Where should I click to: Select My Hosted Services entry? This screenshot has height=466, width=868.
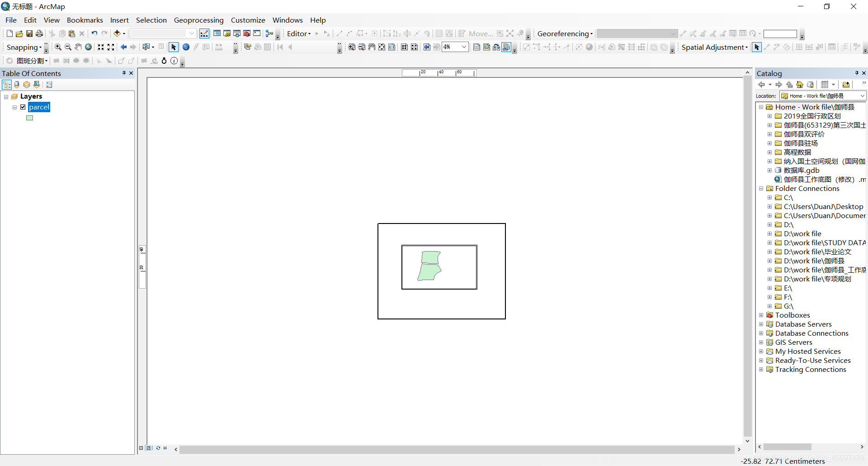coord(808,352)
